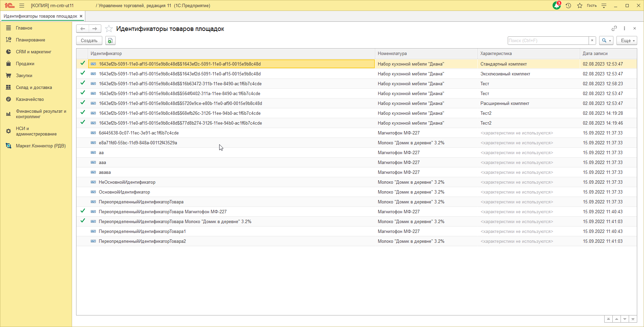Open the Продажи section
Image resolution: width=644 pixels, height=327 pixels.
pyautogui.click(x=25, y=64)
